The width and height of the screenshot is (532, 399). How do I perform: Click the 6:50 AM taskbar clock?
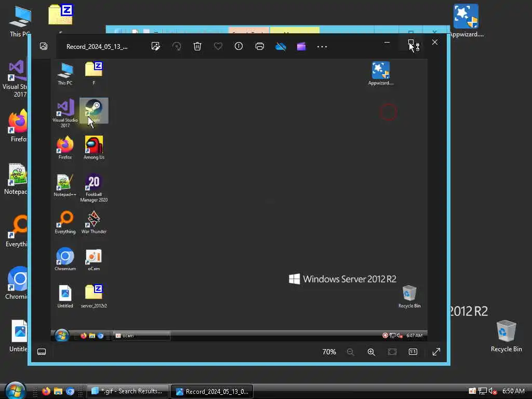(x=513, y=391)
